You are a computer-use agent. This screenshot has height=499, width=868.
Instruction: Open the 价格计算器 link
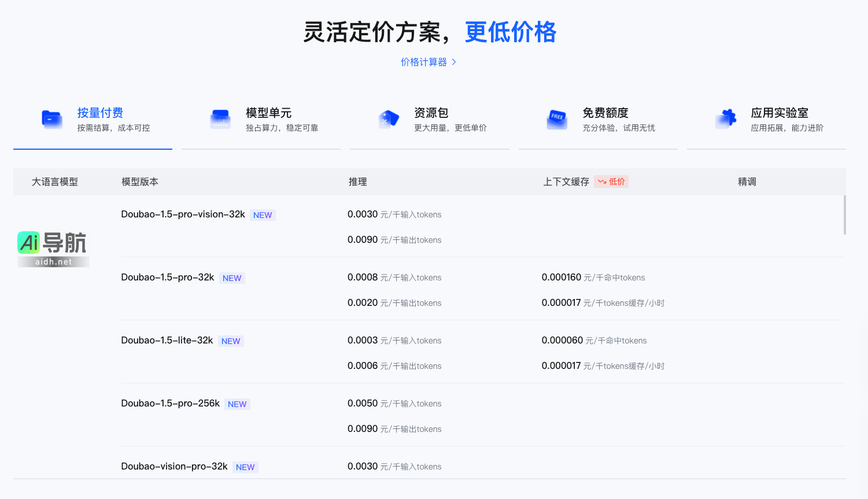(424, 62)
